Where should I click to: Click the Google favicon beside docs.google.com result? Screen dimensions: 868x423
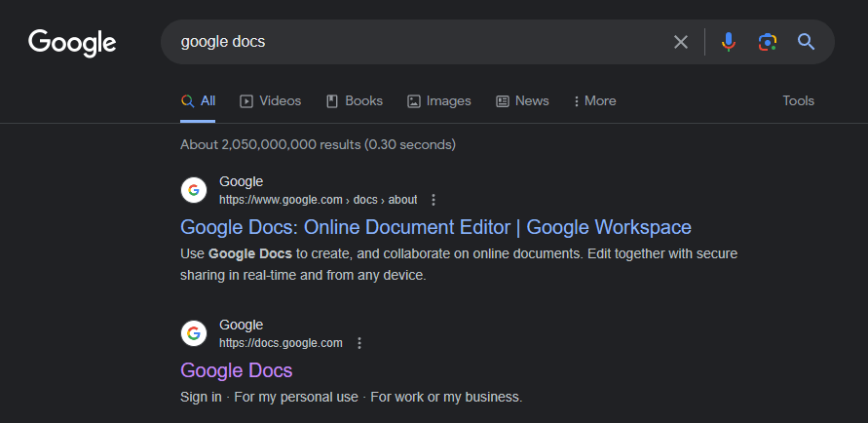[x=194, y=334]
